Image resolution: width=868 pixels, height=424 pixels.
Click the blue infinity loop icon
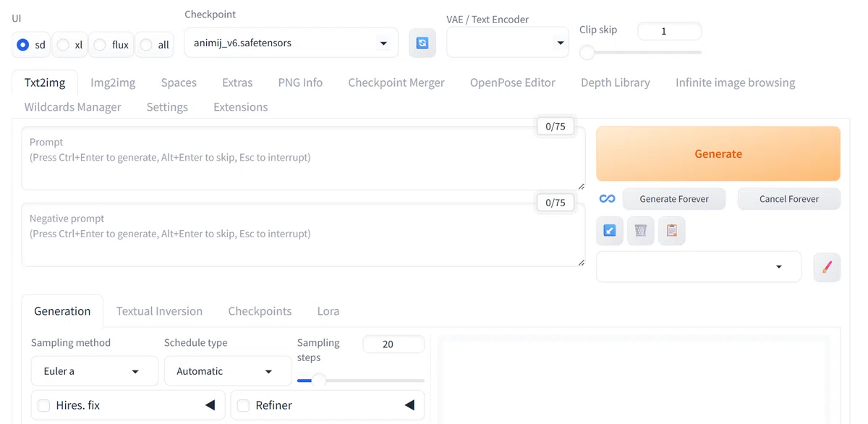click(607, 199)
